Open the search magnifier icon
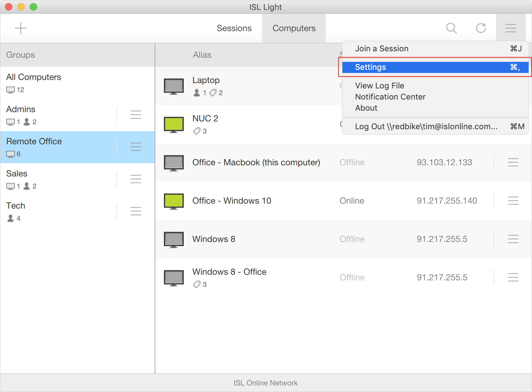 click(x=451, y=28)
